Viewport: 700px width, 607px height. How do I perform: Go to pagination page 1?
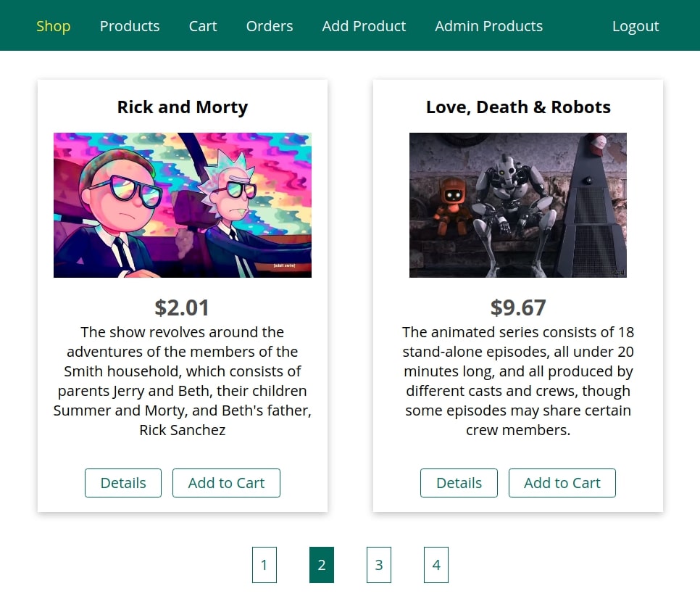point(264,565)
